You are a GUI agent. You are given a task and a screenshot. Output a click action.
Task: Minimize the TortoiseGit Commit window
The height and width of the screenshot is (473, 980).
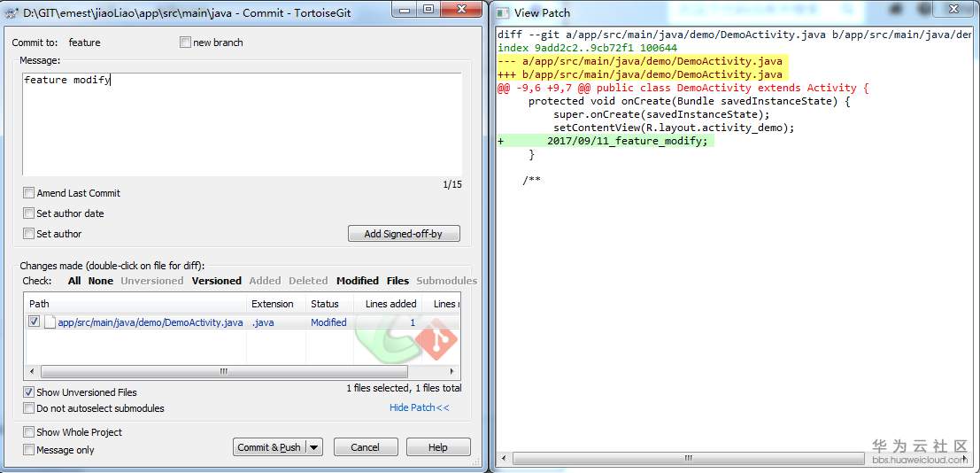click(x=405, y=9)
